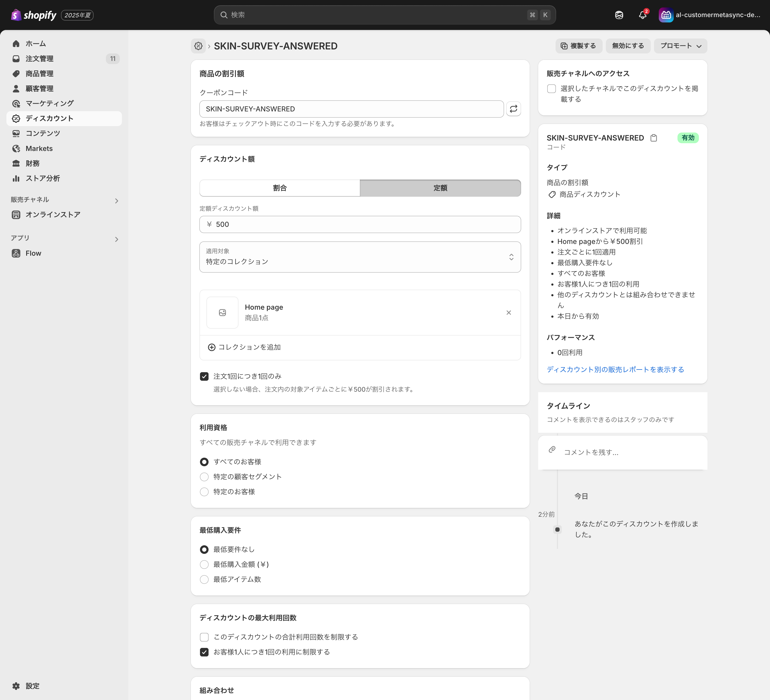
Task: Click 2025年夏 edition badge
Action: (77, 15)
